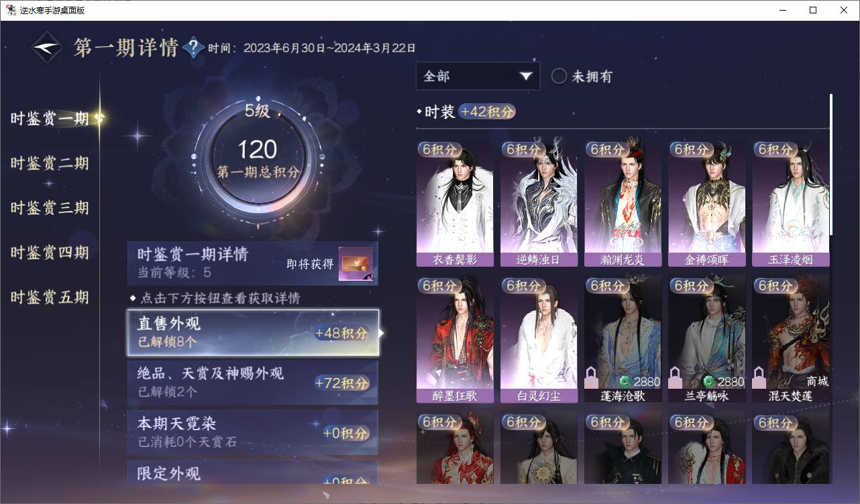Screen dimensions: 860x504
Task: Click the back arrow diamond icon
Action: pos(48,48)
